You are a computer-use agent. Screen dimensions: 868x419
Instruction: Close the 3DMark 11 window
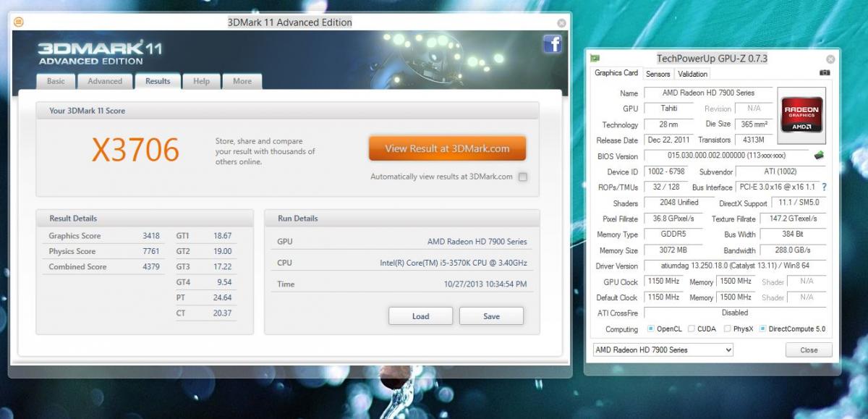coord(561,22)
